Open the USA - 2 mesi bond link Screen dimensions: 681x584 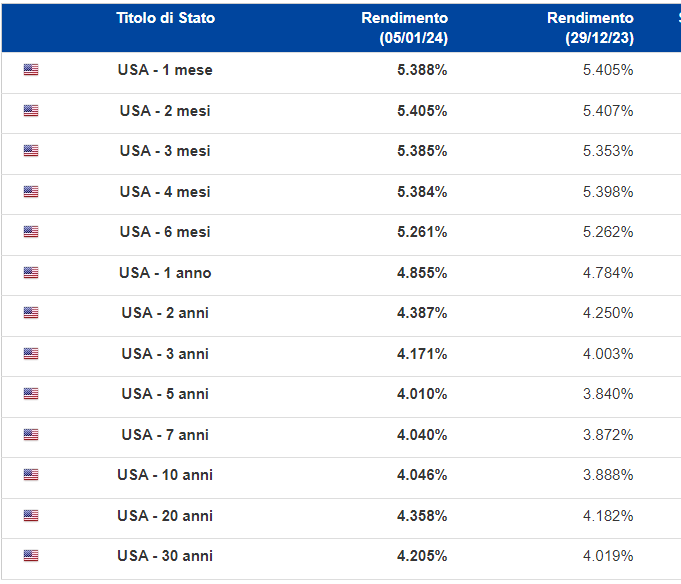coord(165,111)
